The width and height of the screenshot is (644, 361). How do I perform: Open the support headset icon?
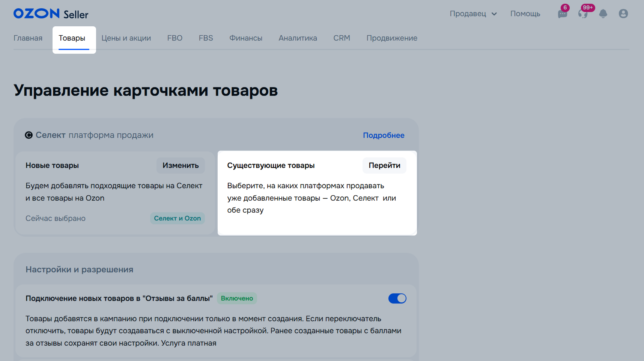[582, 14]
